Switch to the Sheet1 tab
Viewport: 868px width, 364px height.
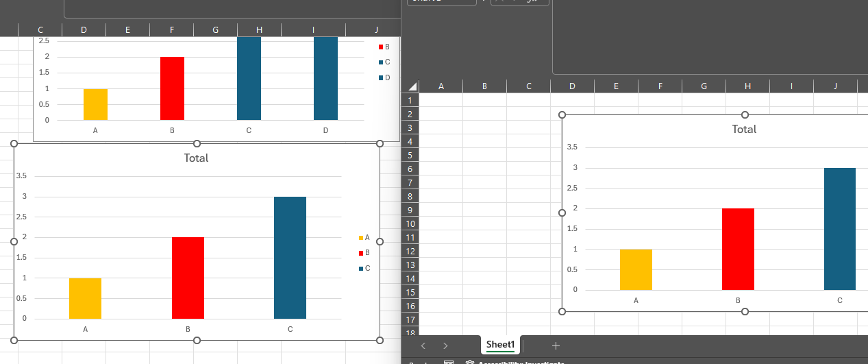(500, 345)
